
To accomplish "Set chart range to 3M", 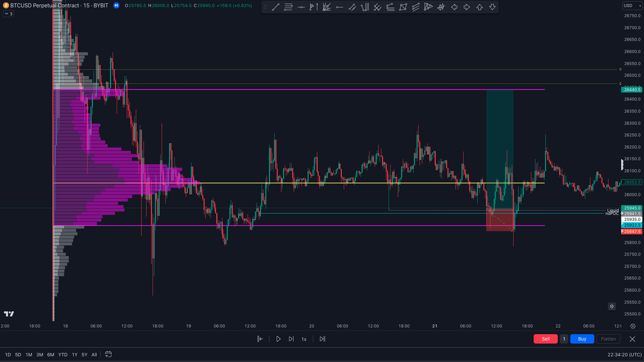I will 40,354.
